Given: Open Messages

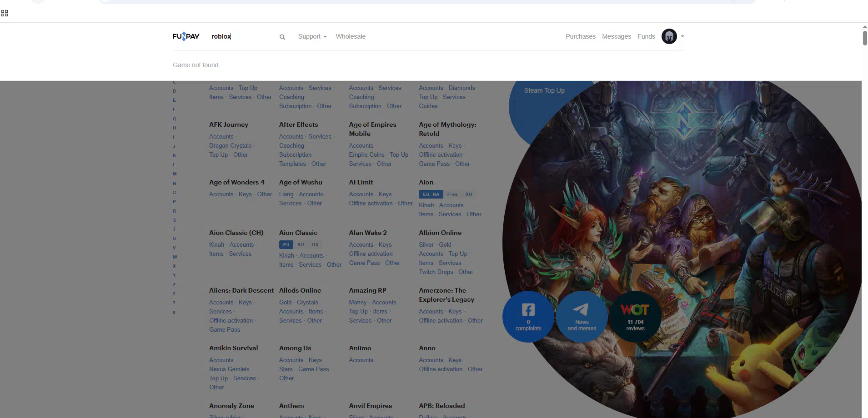Looking at the screenshot, I should click(617, 36).
